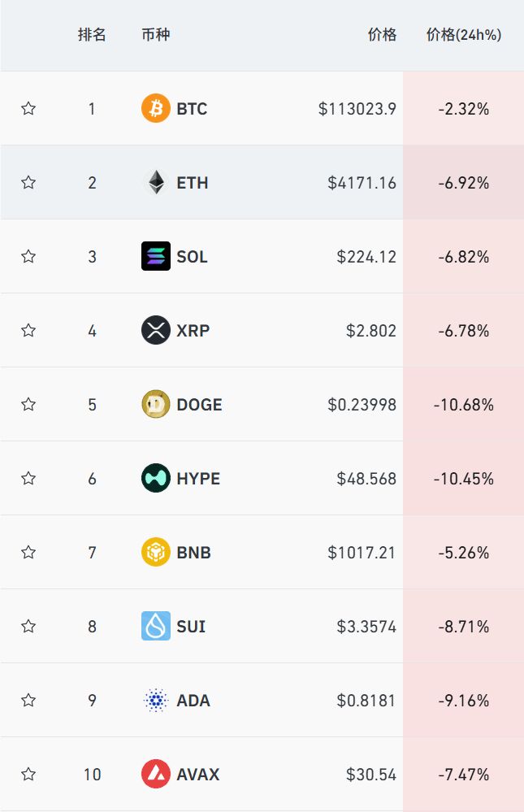The image size is (524, 812).
Task: Click the SUI droplet icon
Action: (156, 626)
